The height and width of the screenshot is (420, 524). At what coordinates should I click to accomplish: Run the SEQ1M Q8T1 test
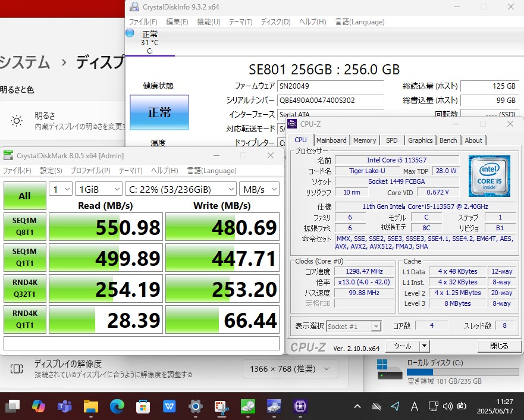25,227
